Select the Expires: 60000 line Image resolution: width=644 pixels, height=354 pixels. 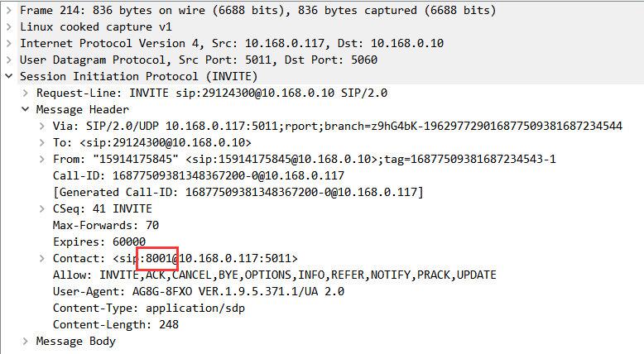[x=99, y=242]
